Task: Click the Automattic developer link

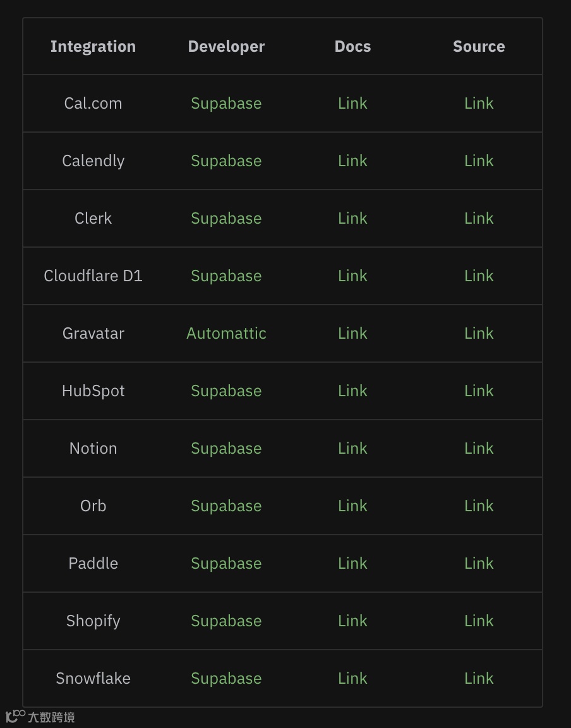Action: (226, 334)
